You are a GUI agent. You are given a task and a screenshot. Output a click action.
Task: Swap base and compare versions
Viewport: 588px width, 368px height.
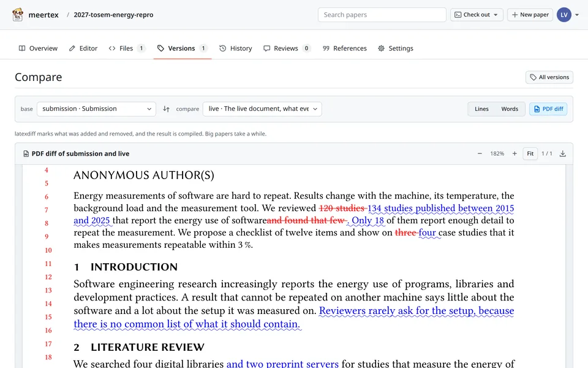tap(166, 109)
